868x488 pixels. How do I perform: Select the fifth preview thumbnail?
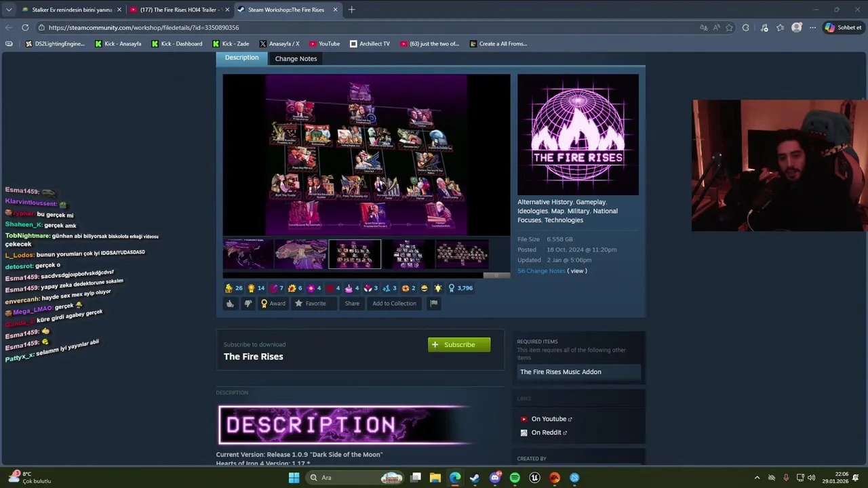(x=462, y=254)
